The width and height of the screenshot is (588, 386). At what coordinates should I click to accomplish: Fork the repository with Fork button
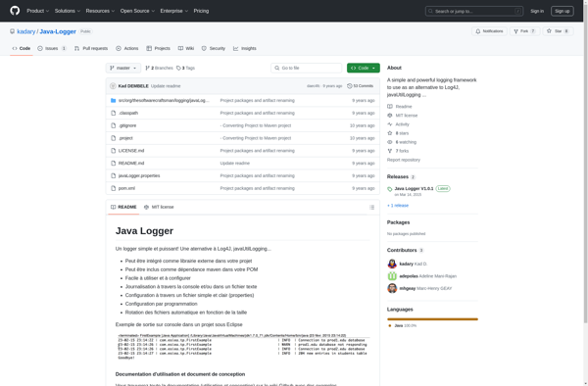[x=524, y=31]
